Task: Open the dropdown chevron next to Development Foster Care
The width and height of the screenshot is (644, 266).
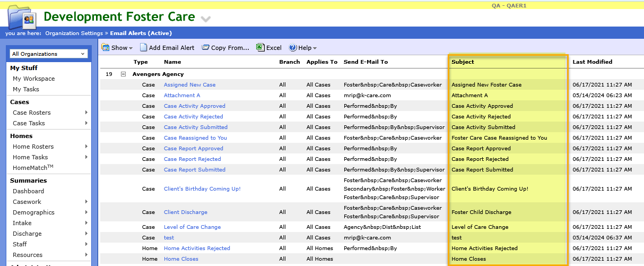Action: (x=206, y=19)
